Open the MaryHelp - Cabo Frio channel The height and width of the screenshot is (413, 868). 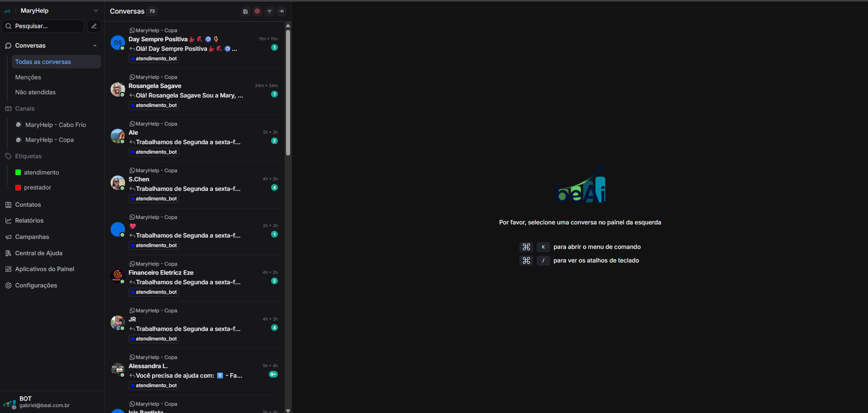coord(55,125)
